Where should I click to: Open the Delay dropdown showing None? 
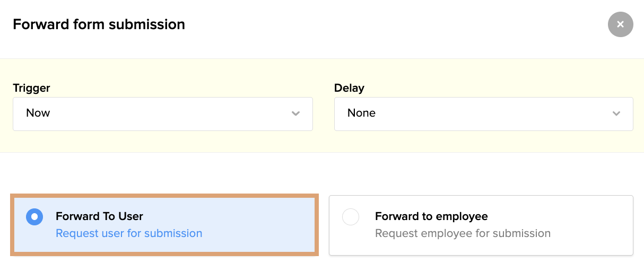click(x=483, y=113)
